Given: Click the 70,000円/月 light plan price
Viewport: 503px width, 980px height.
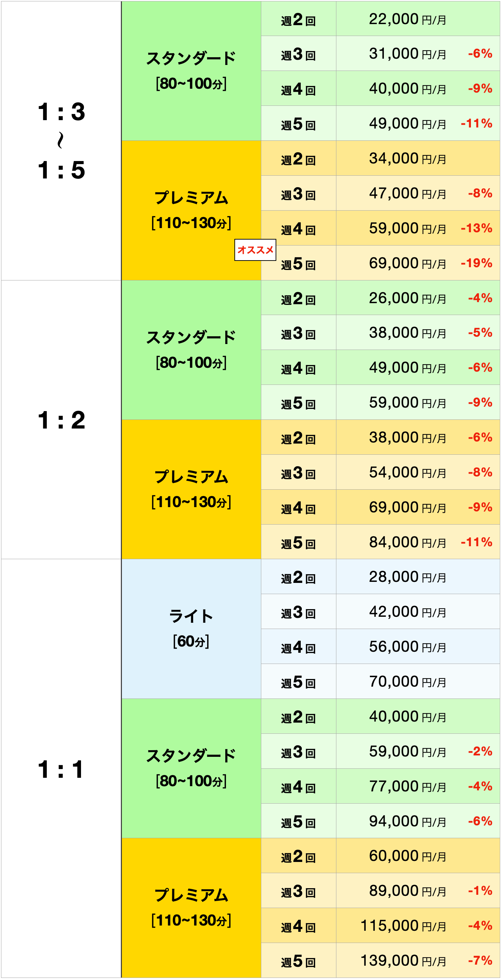Looking at the screenshot, I should pyautogui.click(x=408, y=682).
